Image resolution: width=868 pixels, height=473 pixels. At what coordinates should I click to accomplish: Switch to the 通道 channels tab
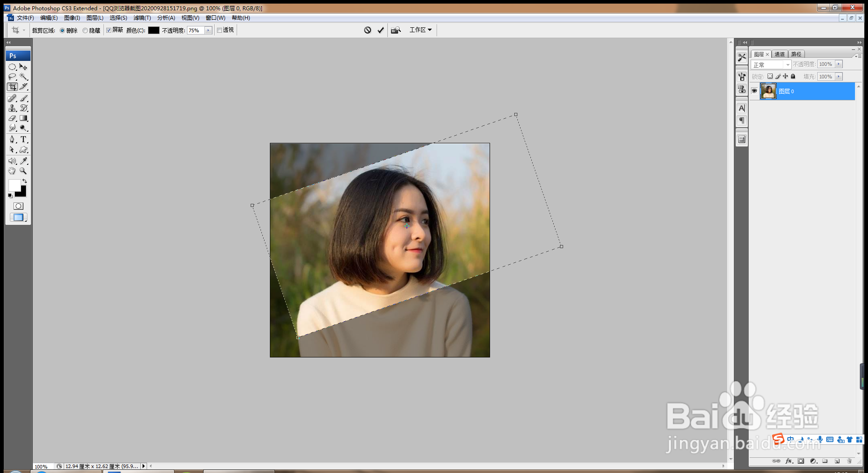780,54
